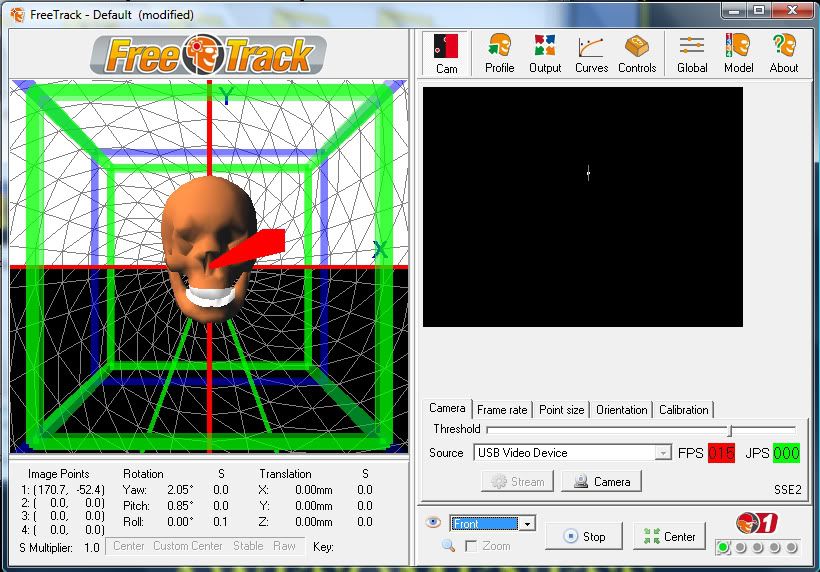Viewport: 820px width, 572px height.
Task: Switch to the Orientation tab
Action: pyautogui.click(x=622, y=410)
